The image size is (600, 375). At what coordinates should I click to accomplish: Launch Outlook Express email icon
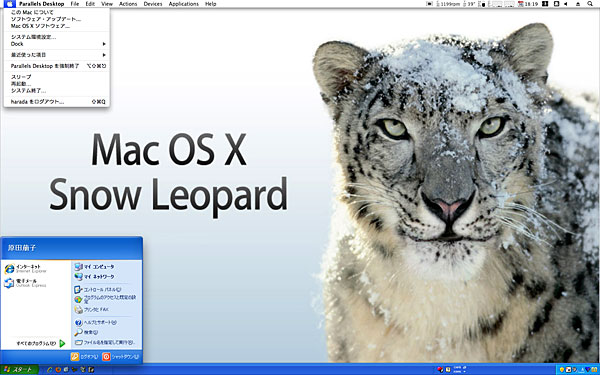tap(26, 283)
